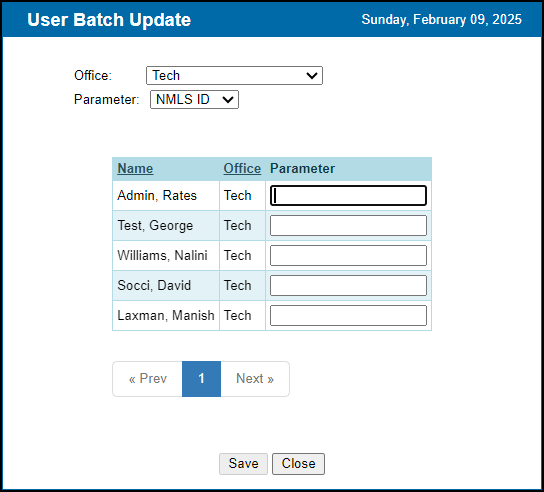Select page 1 in pagination
544x492 pixels.
pyautogui.click(x=201, y=379)
